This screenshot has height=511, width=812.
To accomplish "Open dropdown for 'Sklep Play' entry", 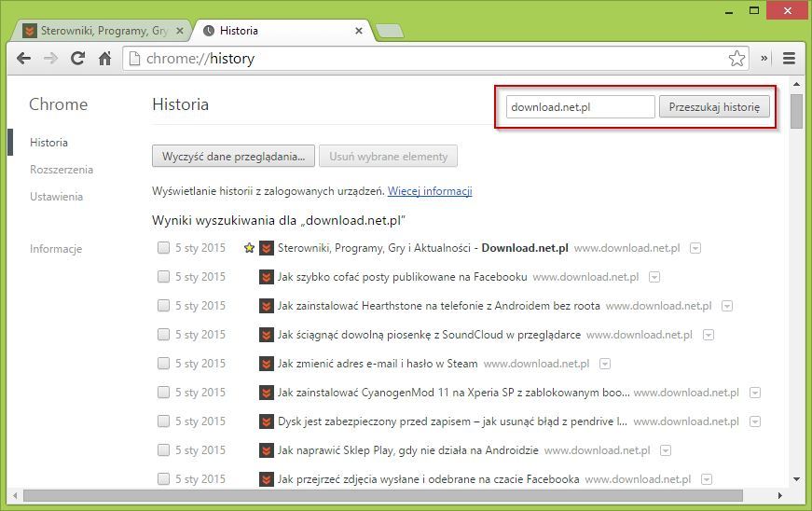I will (666, 451).
